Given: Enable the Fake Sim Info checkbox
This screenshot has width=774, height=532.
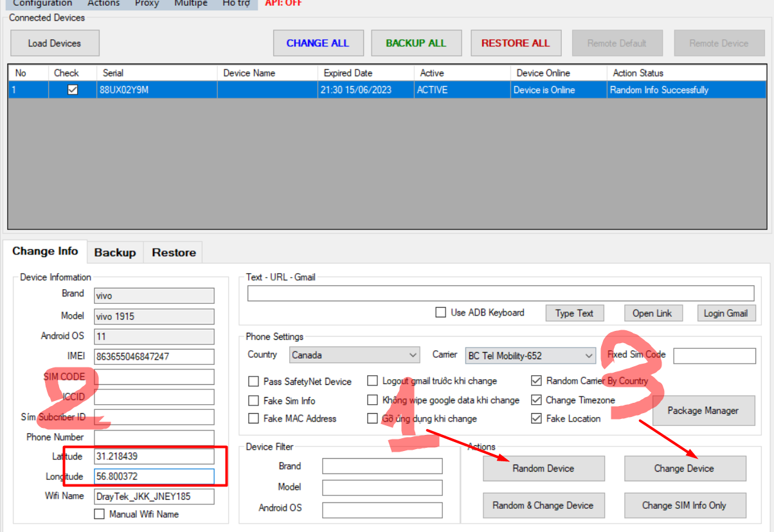Looking at the screenshot, I should (253, 401).
